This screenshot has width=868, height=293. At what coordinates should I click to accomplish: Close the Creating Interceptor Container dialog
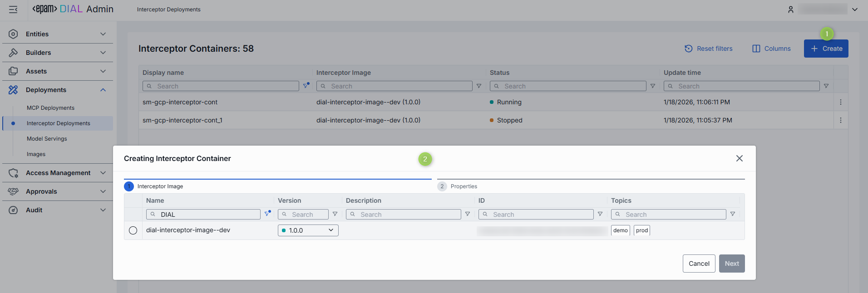tap(739, 158)
